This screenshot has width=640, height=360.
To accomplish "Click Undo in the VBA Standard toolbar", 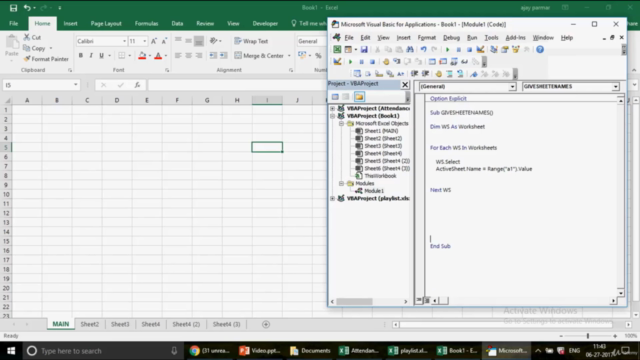I will coord(423,49).
